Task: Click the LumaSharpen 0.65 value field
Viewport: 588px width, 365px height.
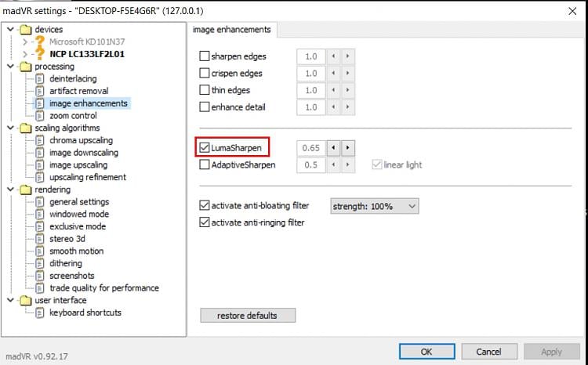Action: pos(311,148)
